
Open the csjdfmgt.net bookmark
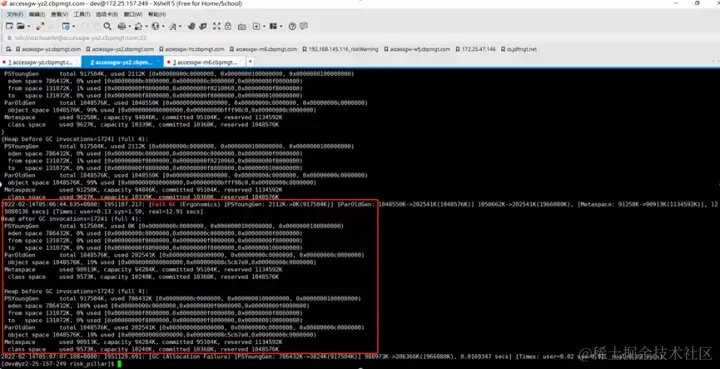coord(519,49)
